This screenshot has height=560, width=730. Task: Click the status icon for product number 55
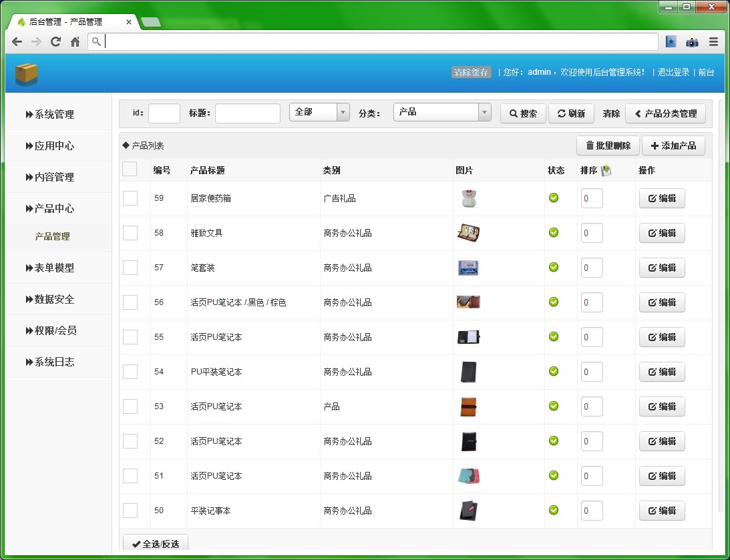[x=554, y=336]
